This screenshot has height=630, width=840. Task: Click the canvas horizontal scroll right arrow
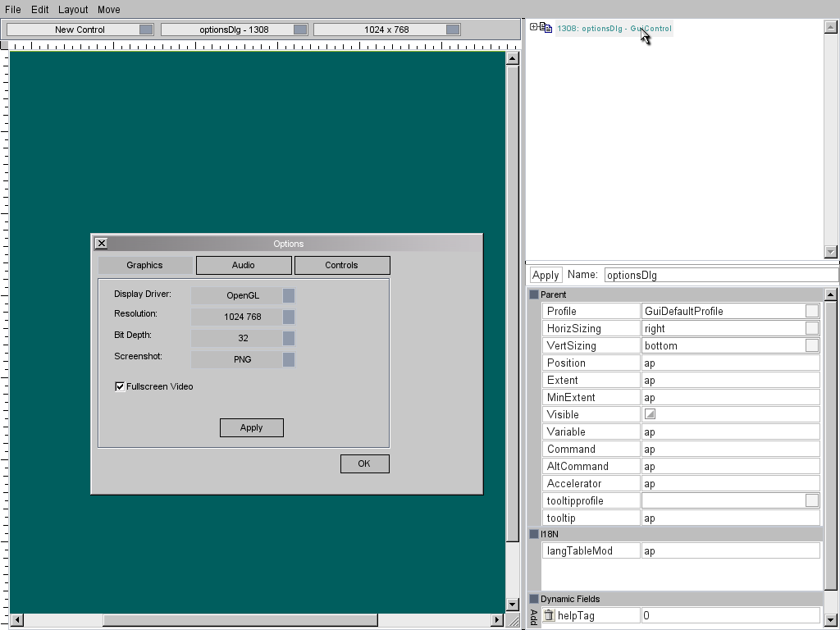497,619
